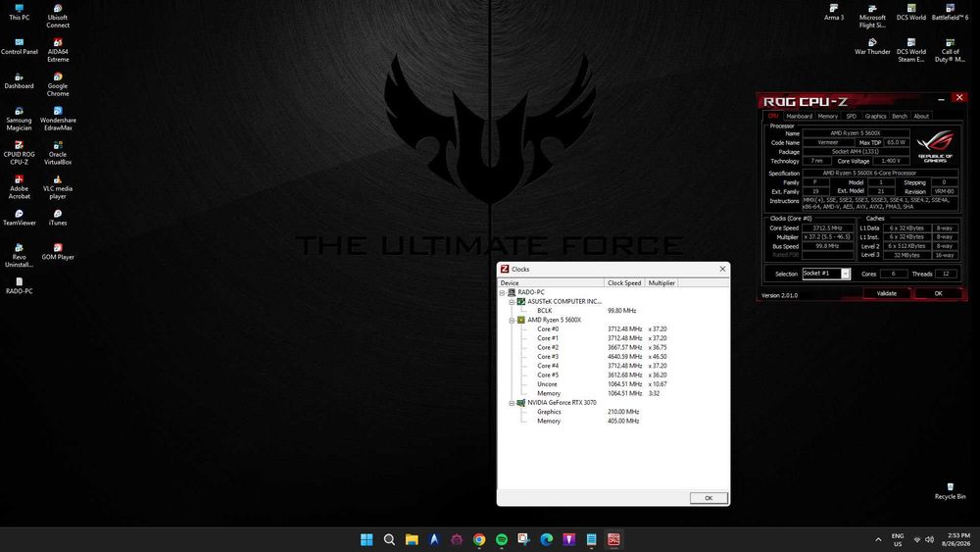Screen dimensions: 980x552
Task: Select the CPU tab in ROG CPU-Z
Action: (773, 117)
